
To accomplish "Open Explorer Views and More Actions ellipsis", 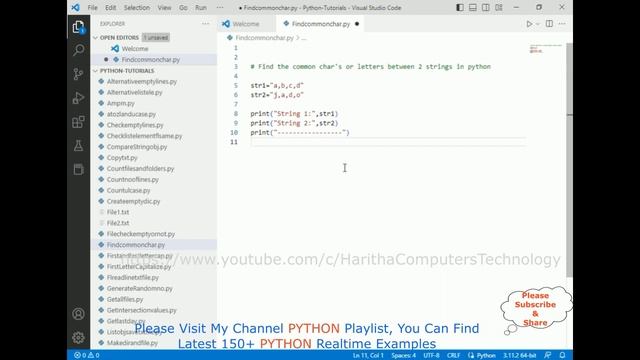I will click(205, 24).
